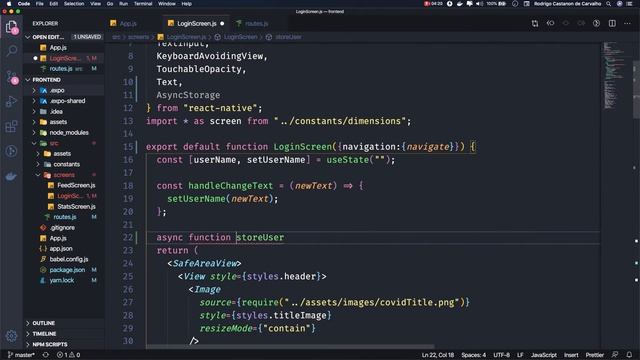This screenshot has height=360, width=640.
Task: Collapse the src folder
Action: click(34, 143)
